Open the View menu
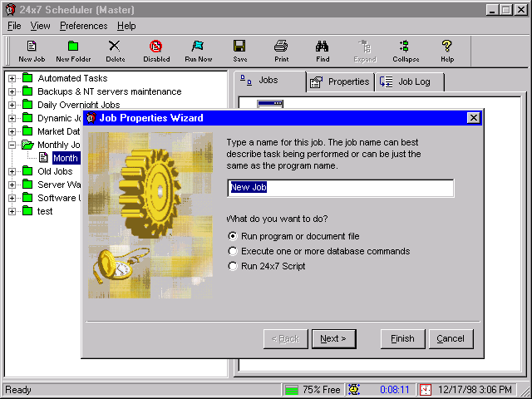Screen dimensions: 532x399 40,26
